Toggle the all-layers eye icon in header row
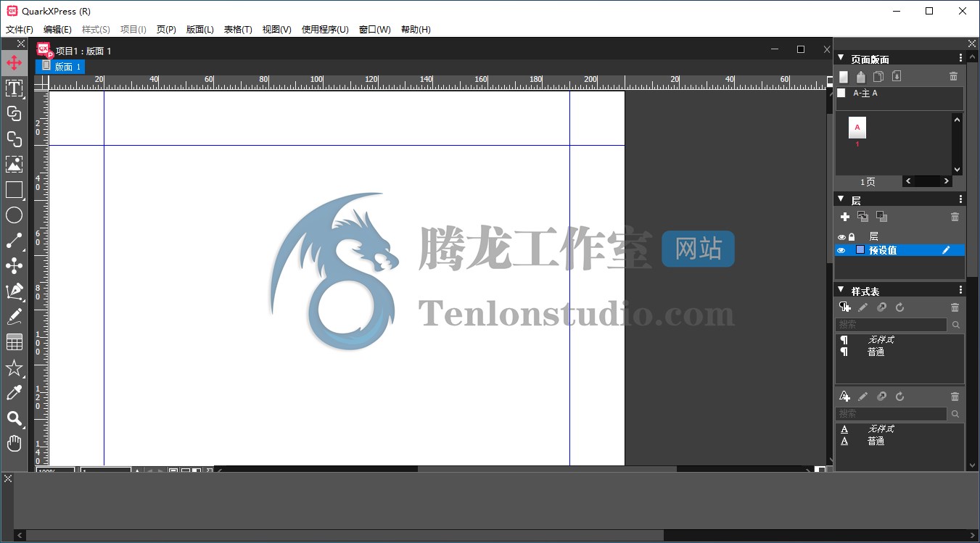The height and width of the screenshot is (543, 980). [x=841, y=236]
